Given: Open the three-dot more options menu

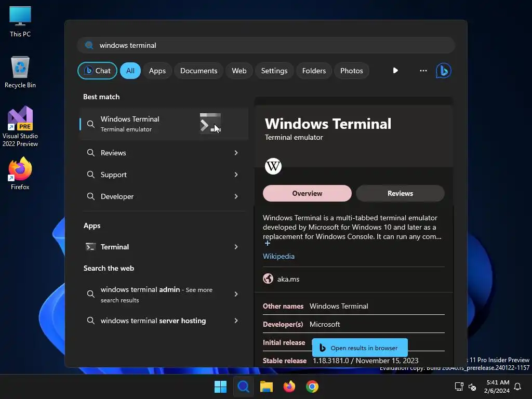Looking at the screenshot, I should pyautogui.click(x=423, y=71).
